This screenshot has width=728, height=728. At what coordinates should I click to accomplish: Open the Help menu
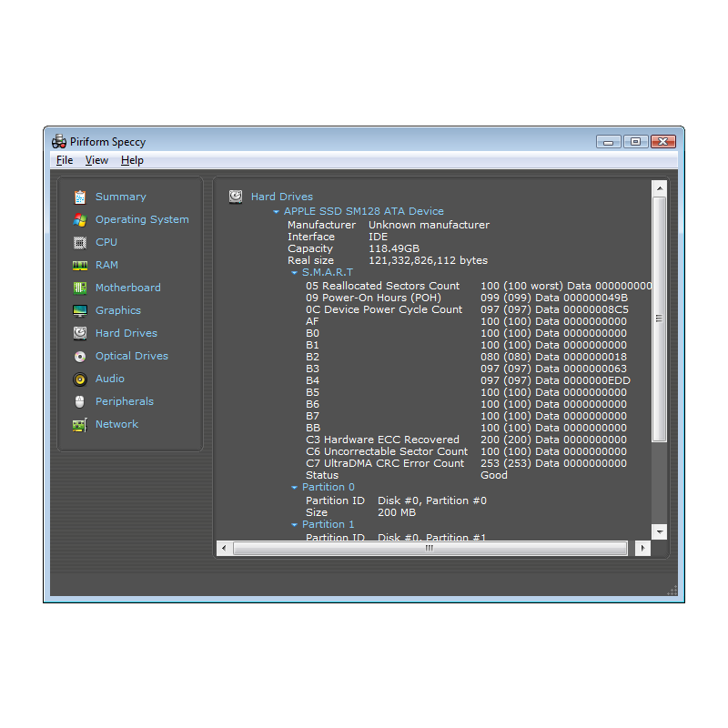click(x=132, y=160)
